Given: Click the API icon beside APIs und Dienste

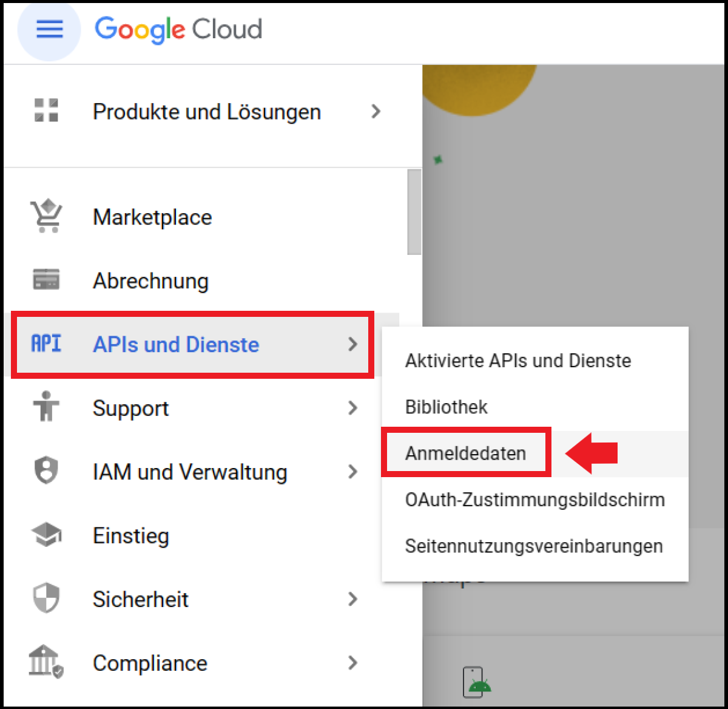Looking at the screenshot, I should point(47,344).
